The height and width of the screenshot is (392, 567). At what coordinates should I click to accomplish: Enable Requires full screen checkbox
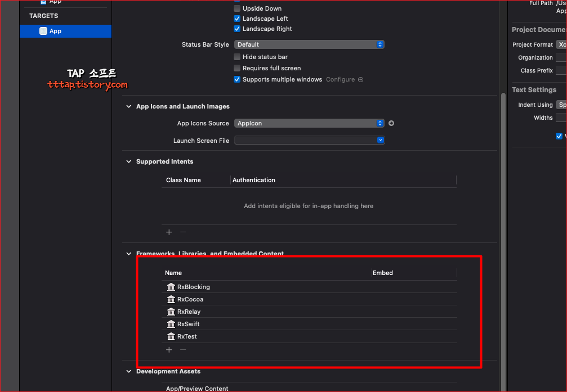coord(237,68)
